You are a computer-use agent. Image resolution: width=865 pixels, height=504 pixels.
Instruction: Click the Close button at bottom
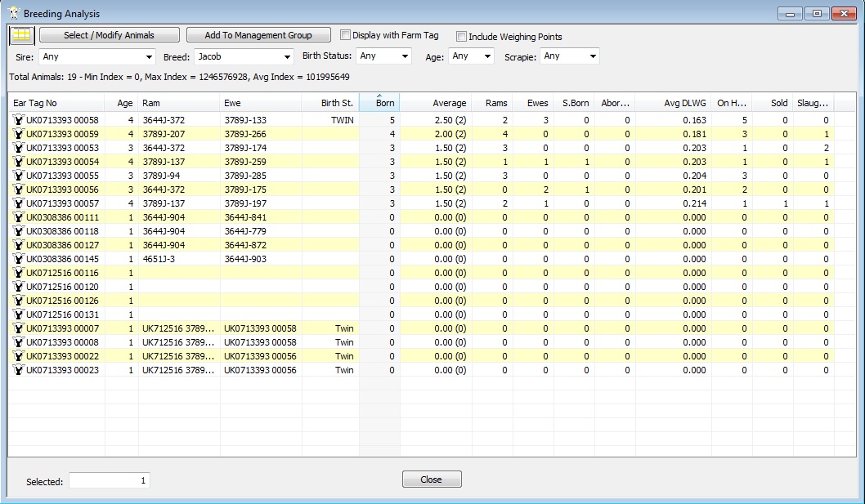point(432,479)
